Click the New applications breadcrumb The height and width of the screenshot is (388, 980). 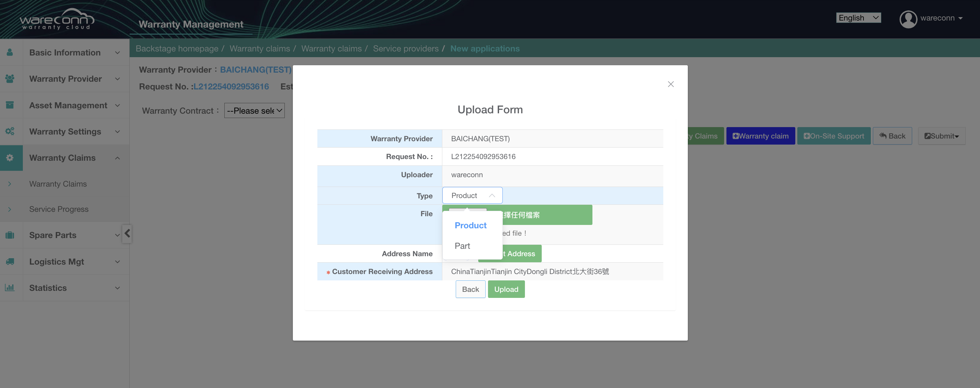pos(485,48)
